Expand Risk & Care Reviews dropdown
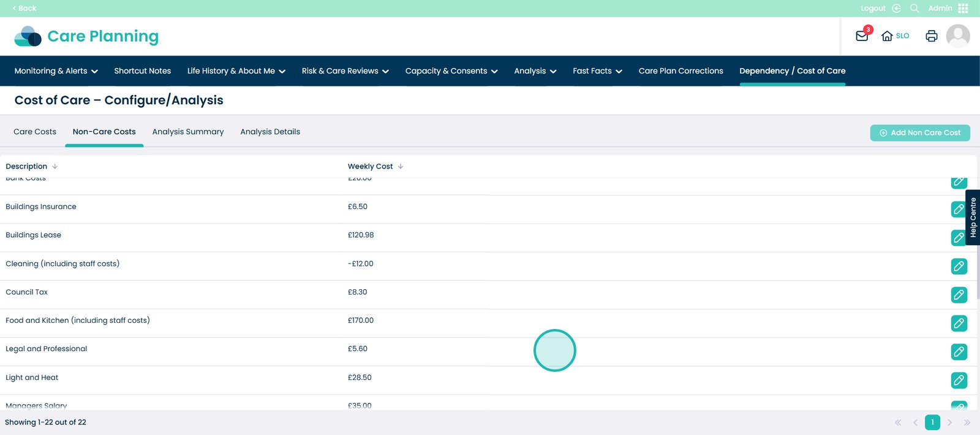 (x=345, y=71)
